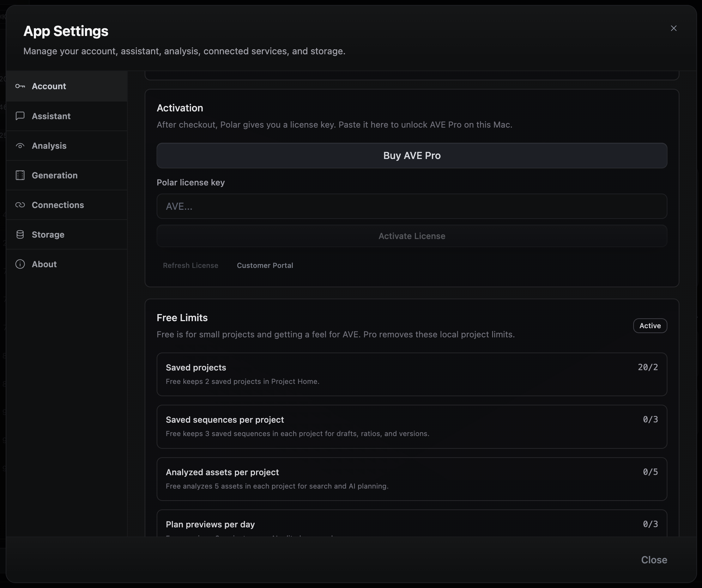Click the chat bubble icon beside Assistant
702x588 pixels.
click(x=20, y=116)
